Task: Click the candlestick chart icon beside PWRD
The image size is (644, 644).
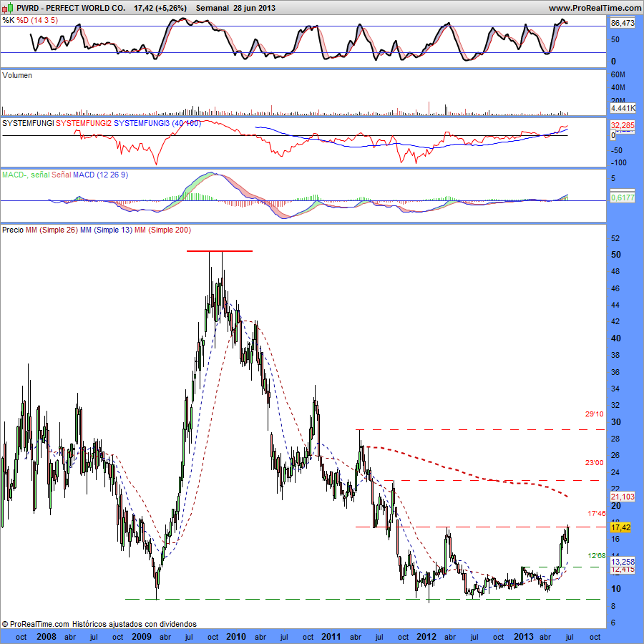Action: [x=8, y=7]
